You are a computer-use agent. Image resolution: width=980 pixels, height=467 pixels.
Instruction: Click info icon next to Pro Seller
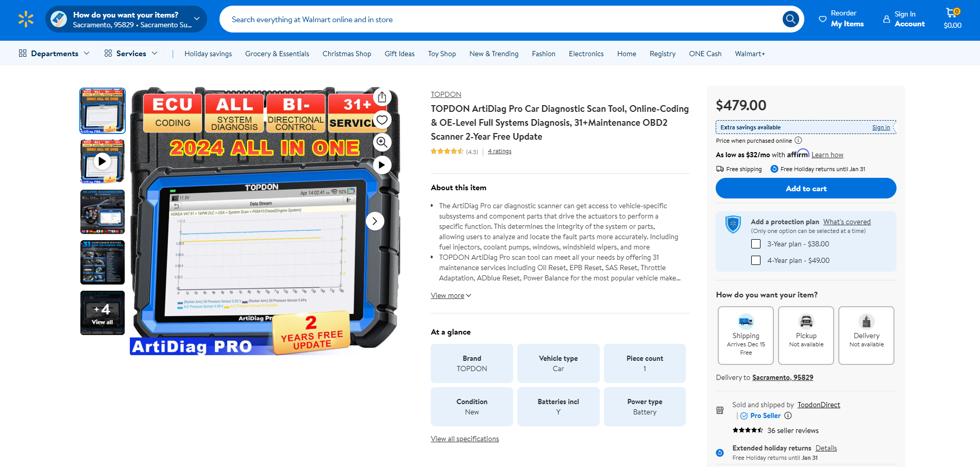[788, 415]
